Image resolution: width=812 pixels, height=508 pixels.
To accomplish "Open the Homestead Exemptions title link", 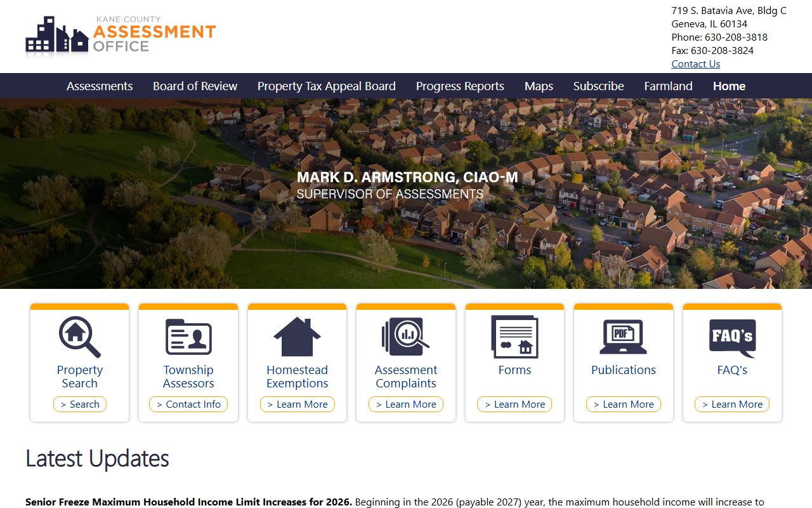I will (x=297, y=377).
